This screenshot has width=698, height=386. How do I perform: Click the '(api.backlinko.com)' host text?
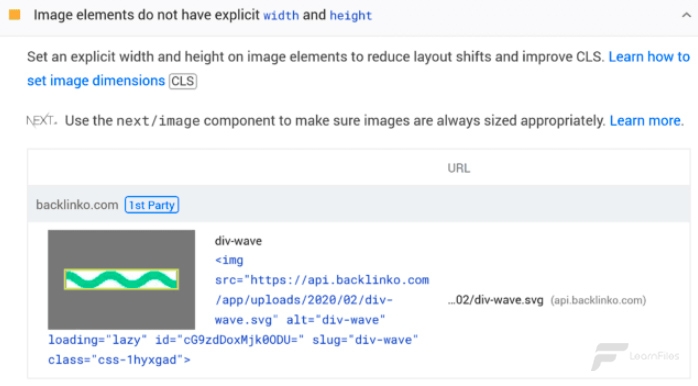point(598,300)
